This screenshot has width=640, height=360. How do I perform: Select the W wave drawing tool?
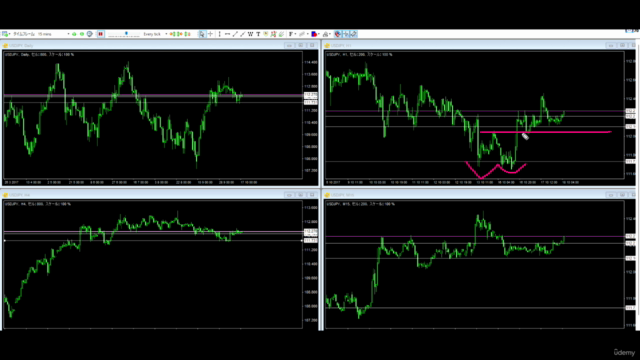point(250,34)
